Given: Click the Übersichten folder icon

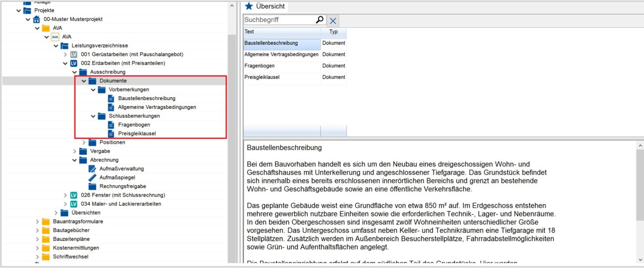Looking at the screenshot, I should point(64,213).
